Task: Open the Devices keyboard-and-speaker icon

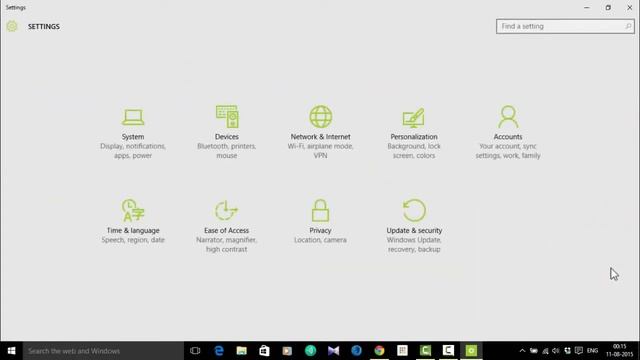Action: (227, 116)
